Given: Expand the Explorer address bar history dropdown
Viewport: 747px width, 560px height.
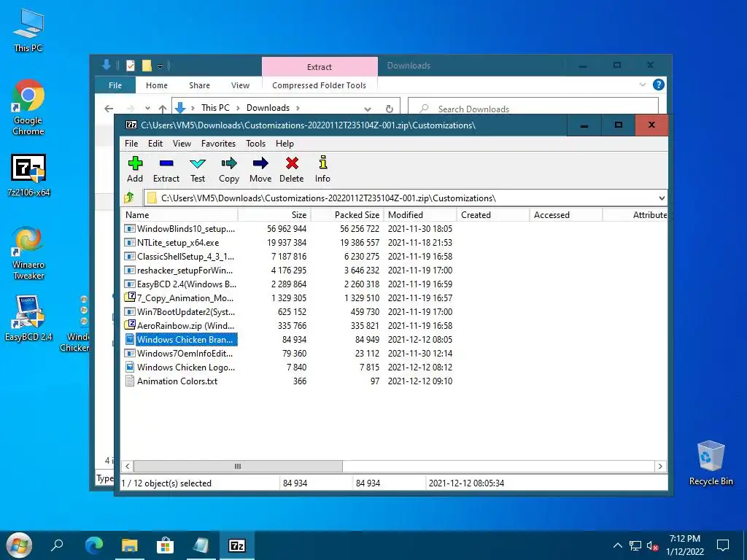Looking at the screenshot, I should 368,109.
